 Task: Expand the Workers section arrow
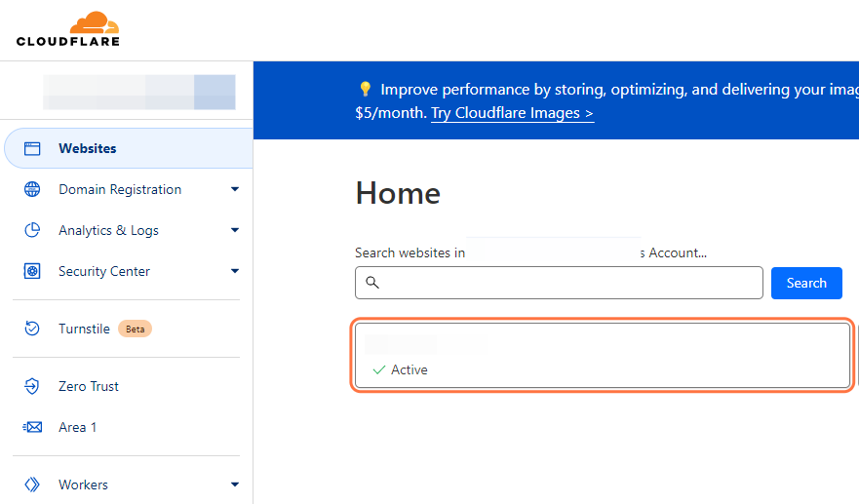(235, 485)
